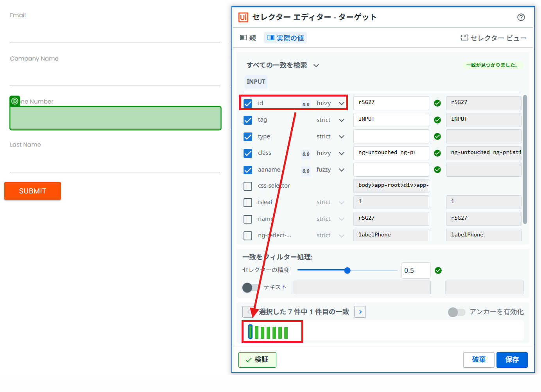Click green check icon beside id value
This screenshot has width=541, height=392.
[437, 103]
